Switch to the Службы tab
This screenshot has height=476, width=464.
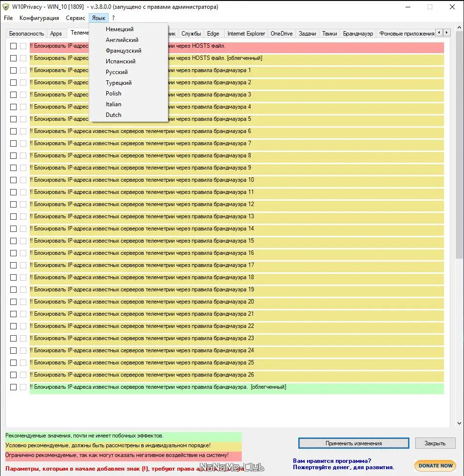(x=191, y=34)
